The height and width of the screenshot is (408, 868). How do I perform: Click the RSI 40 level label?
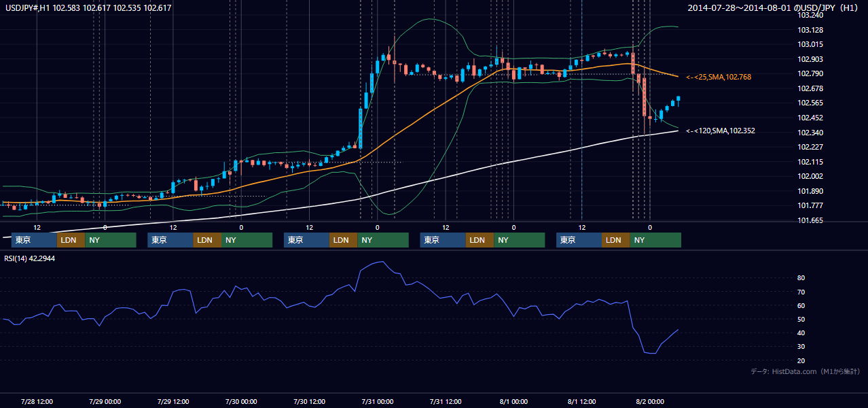[801, 333]
